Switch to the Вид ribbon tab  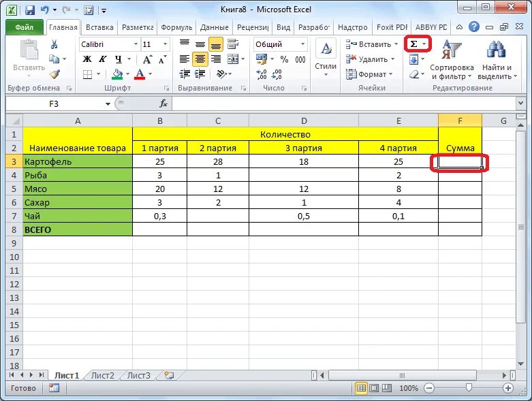tap(283, 27)
